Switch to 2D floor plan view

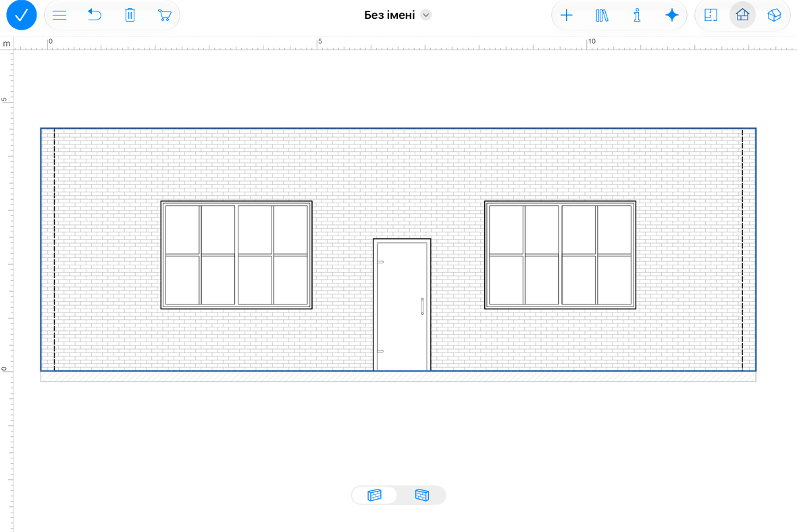pos(711,16)
